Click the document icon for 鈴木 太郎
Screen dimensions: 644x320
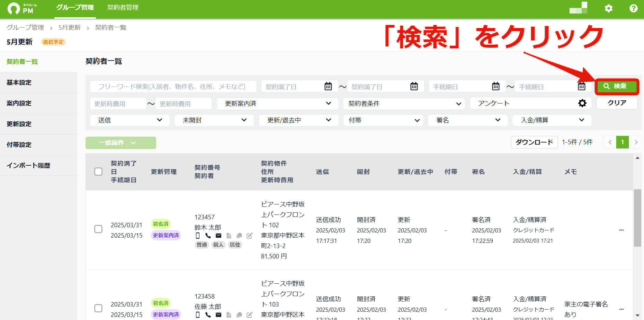pos(229,236)
